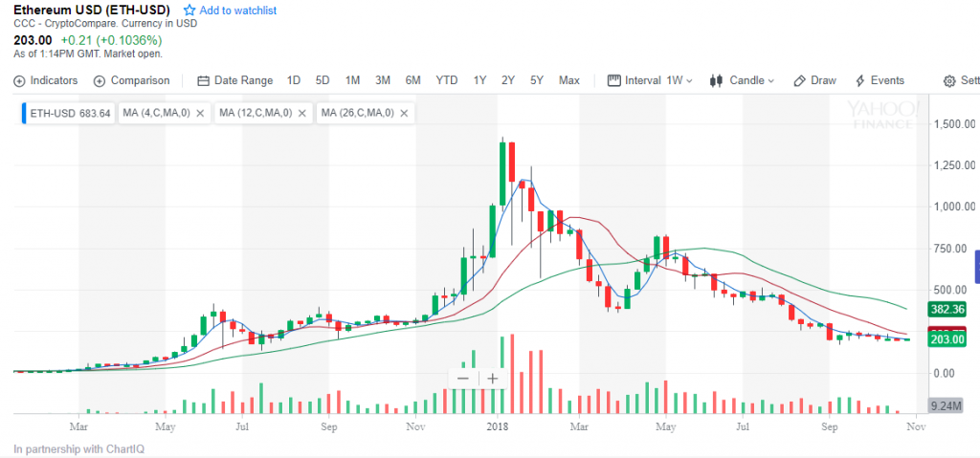Click the 9.24M volume tag

coord(946,405)
